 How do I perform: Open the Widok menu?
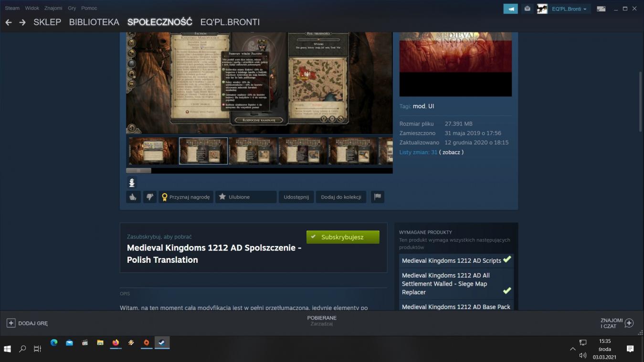32,8
